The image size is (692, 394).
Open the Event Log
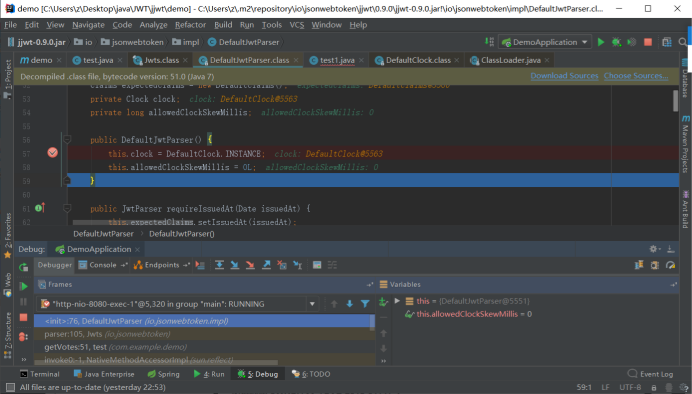click(650, 374)
